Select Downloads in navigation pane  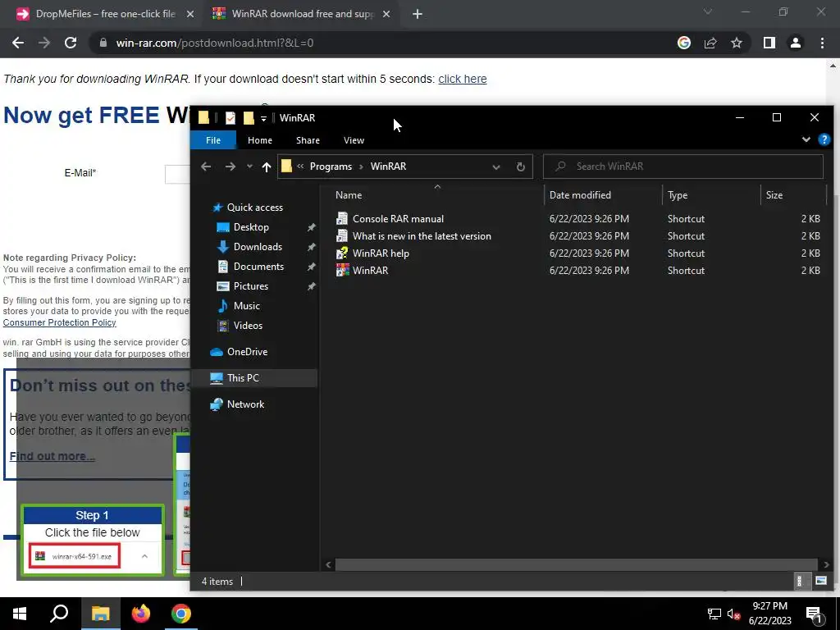(258, 247)
